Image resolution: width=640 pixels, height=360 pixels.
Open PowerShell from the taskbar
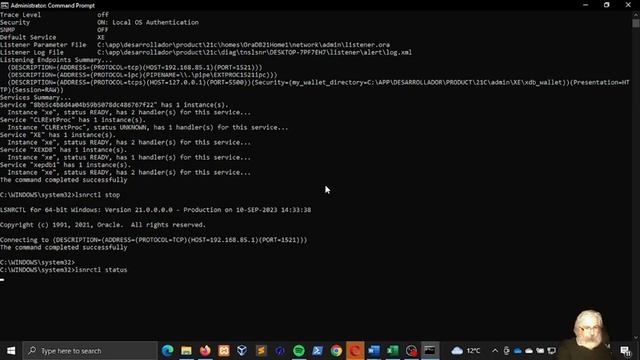317,351
